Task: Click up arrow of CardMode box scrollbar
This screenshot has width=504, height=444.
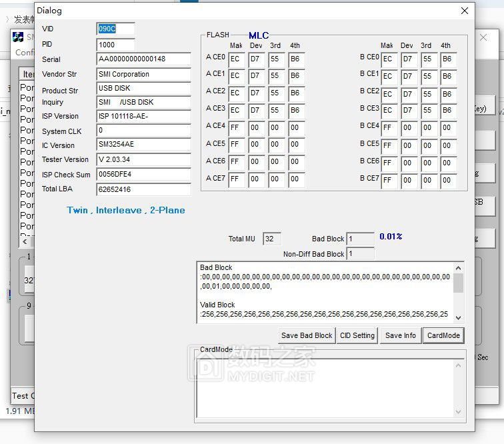Action: [459, 365]
